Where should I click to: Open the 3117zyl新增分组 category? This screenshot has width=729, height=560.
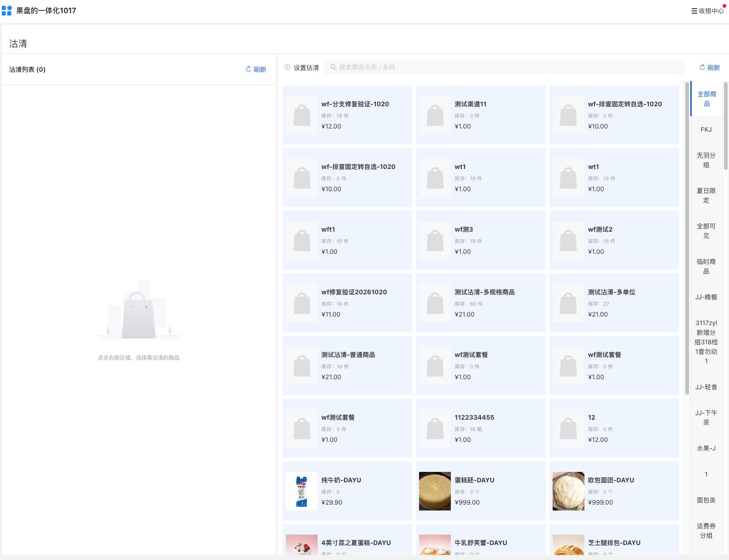click(706, 342)
